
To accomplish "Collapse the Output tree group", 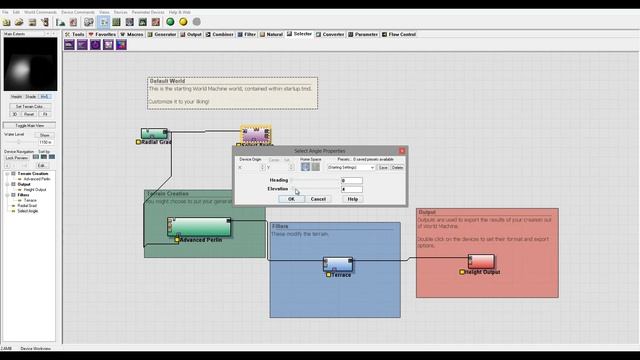I will tap(7, 184).
